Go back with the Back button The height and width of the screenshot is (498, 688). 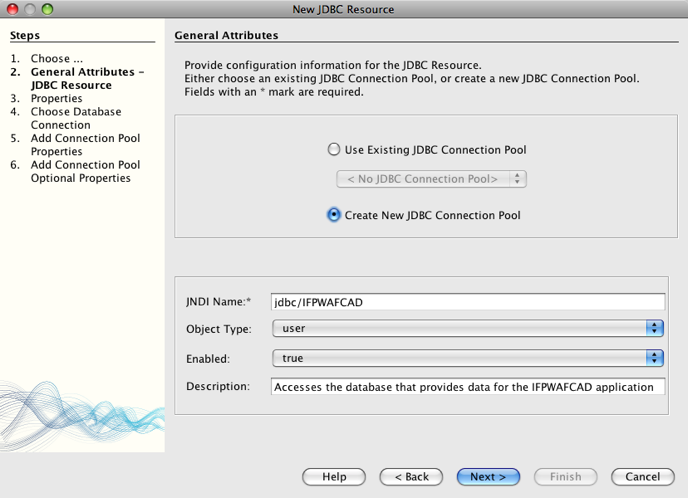411,477
